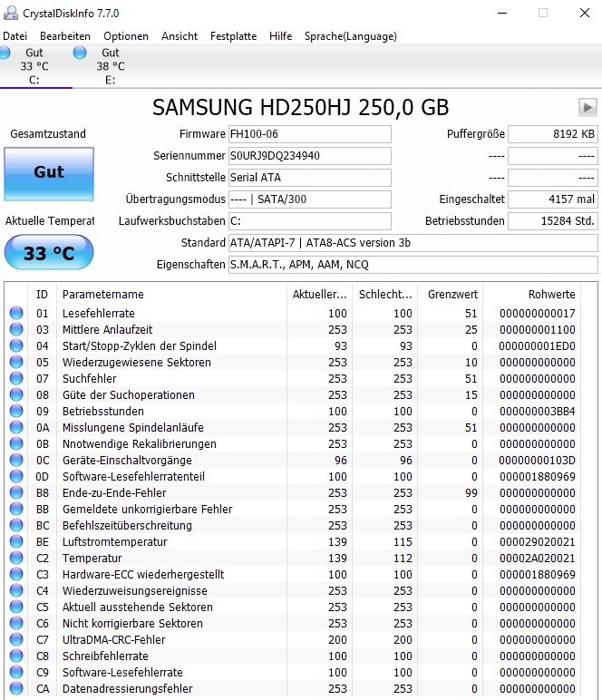Open the Optionen menu
The image size is (602, 700).
coord(126,36)
